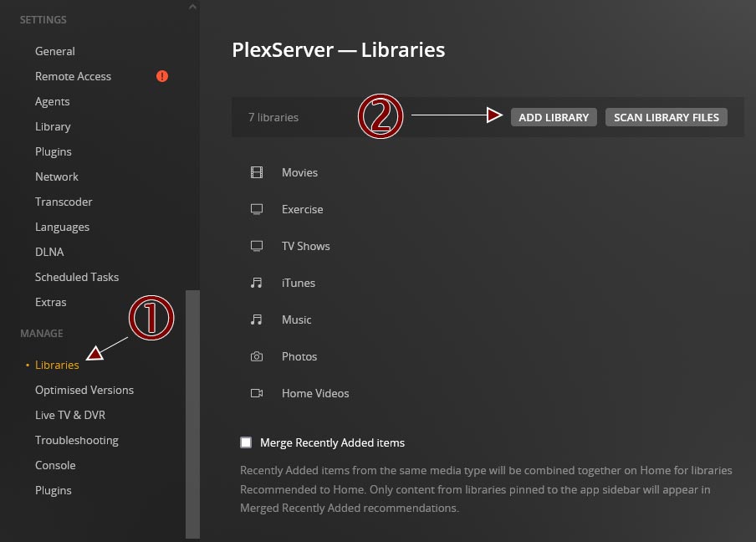Screen dimensions: 756x542
Task: Open General settings
Action: tap(55, 51)
